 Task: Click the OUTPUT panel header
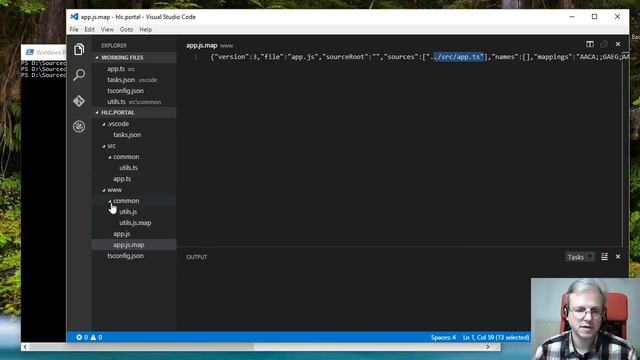[196, 257]
